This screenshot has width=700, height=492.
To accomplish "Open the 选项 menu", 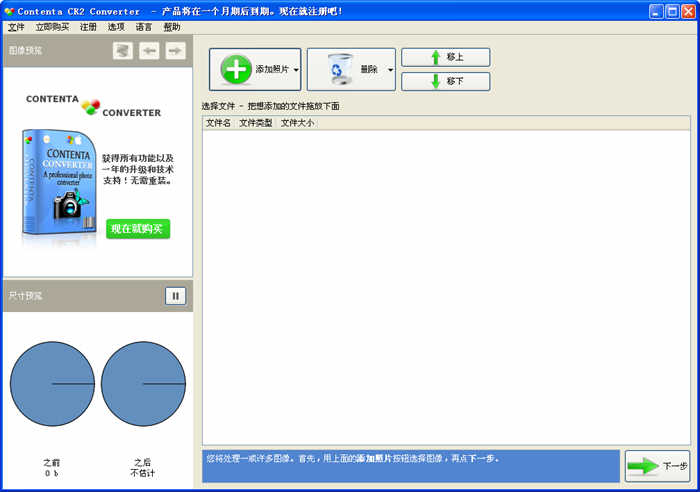I will [116, 27].
